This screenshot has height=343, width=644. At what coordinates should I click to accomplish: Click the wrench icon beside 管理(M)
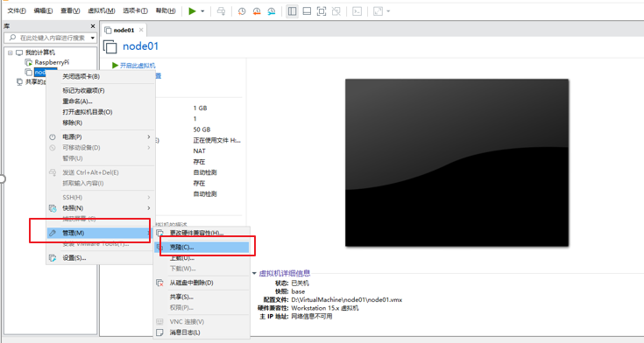(53, 233)
